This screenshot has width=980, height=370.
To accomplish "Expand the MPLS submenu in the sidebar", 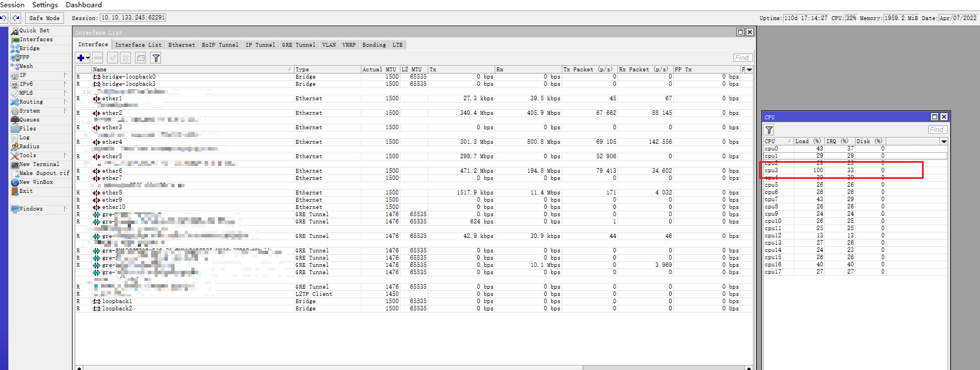I will pyautogui.click(x=65, y=93).
